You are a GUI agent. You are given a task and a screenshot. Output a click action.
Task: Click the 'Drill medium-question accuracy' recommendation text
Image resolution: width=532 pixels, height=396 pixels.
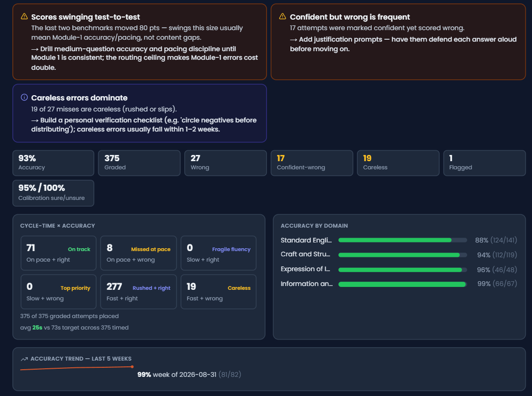pyautogui.click(x=144, y=58)
